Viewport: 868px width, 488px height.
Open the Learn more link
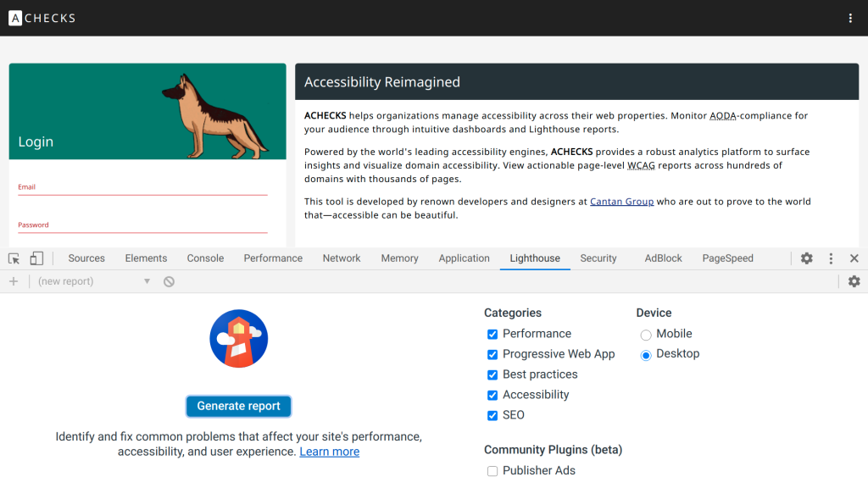(x=330, y=452)
